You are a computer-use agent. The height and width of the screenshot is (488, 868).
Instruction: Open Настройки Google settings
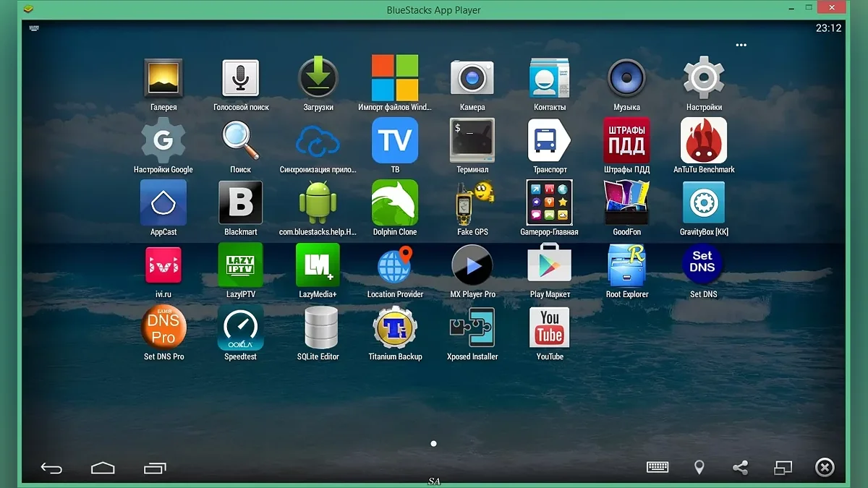pyautogui.click(x=163, y=140)
